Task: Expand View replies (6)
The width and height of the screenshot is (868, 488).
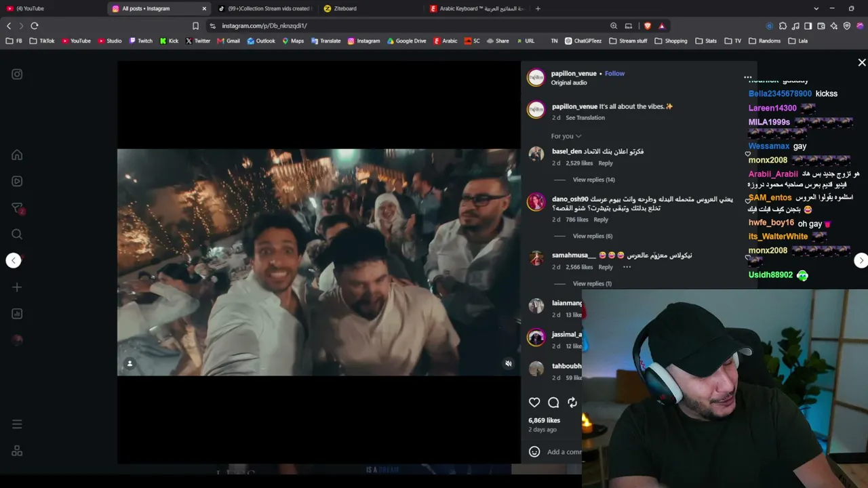Action: tap(592, 236)
